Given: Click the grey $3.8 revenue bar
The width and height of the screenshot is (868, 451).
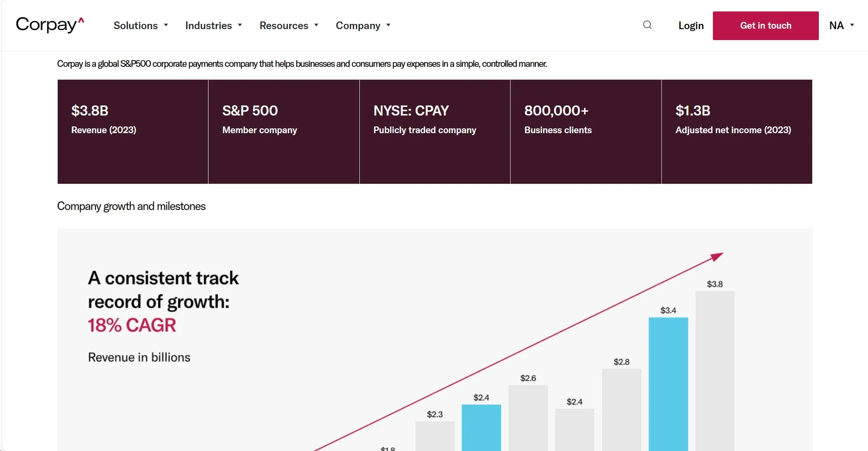Looking at the screenshot, I should (x=715, y=371).
